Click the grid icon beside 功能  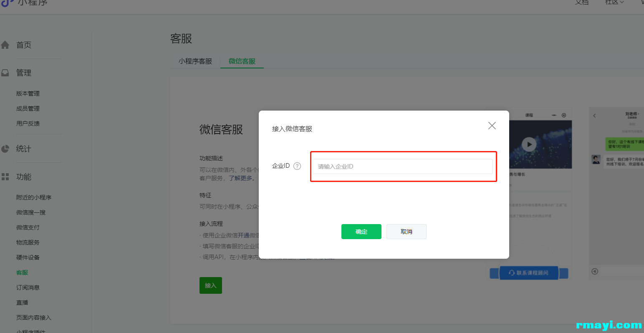(5, 177)
